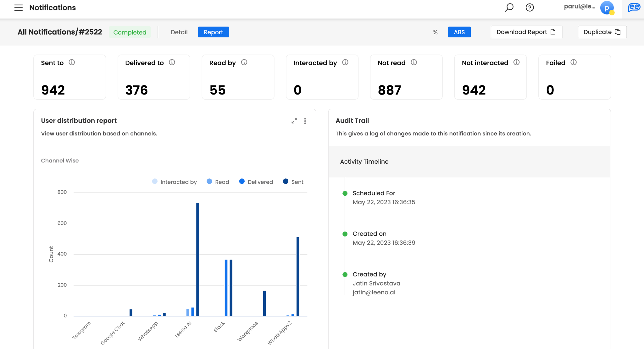Click the Sent to info icon

[x=72, y=63]
